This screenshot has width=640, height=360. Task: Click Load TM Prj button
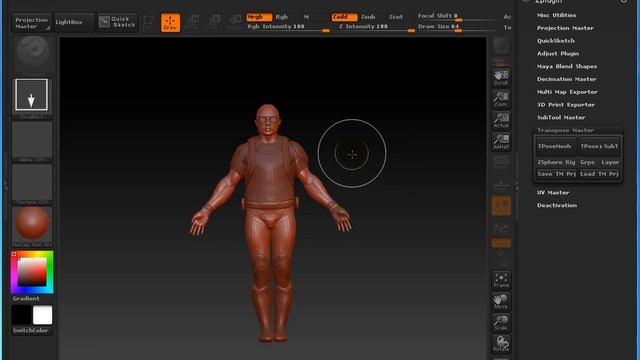pos(599,174)
